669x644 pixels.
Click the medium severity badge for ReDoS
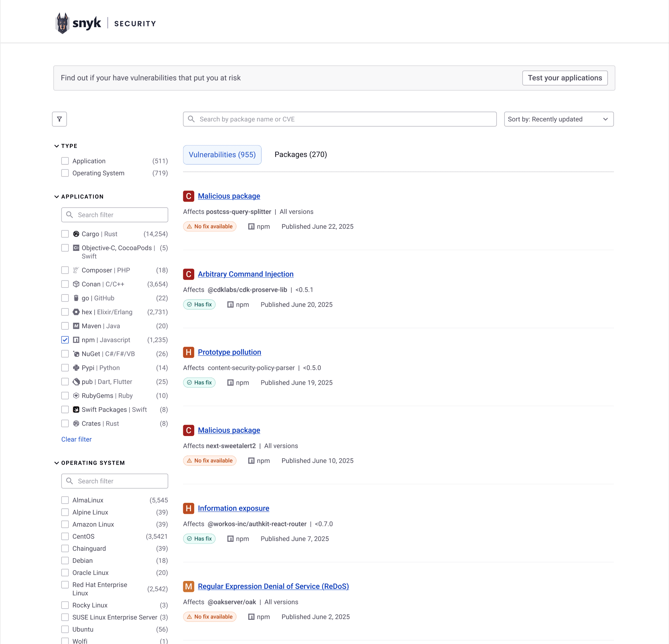[x=189, y=586]
